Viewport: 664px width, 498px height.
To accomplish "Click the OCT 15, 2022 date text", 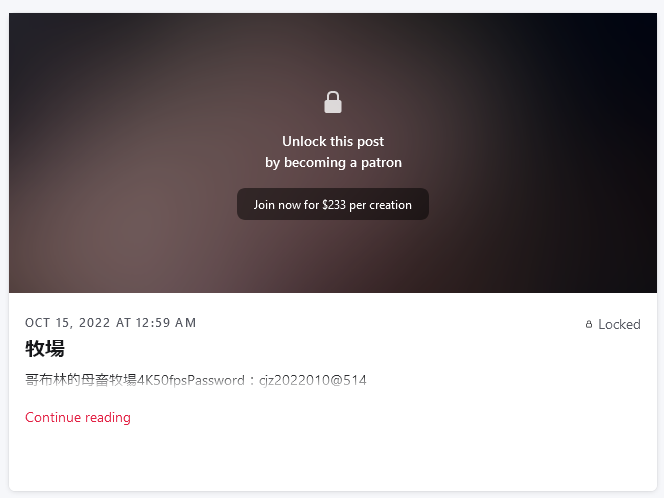I will tap(68, 323).
